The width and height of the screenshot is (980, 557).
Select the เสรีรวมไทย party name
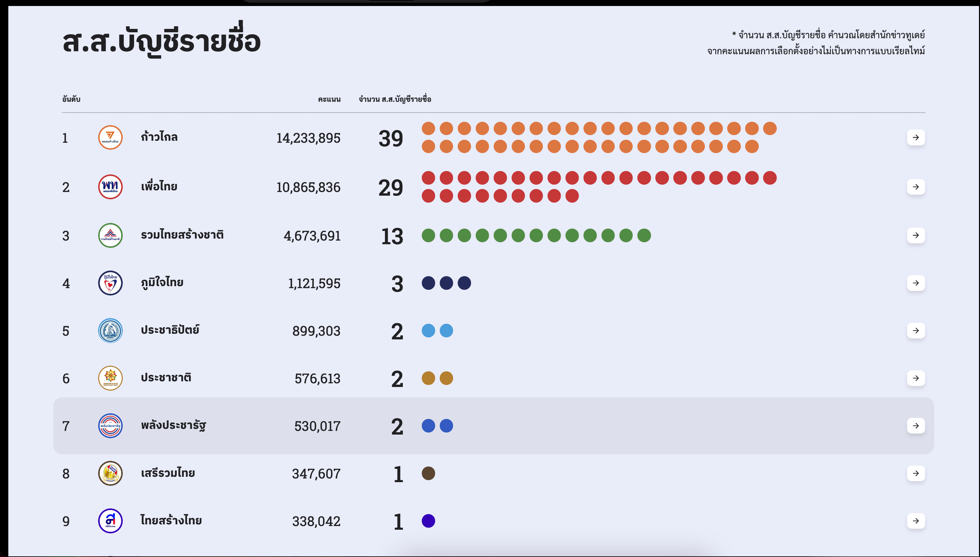(168, 473)
